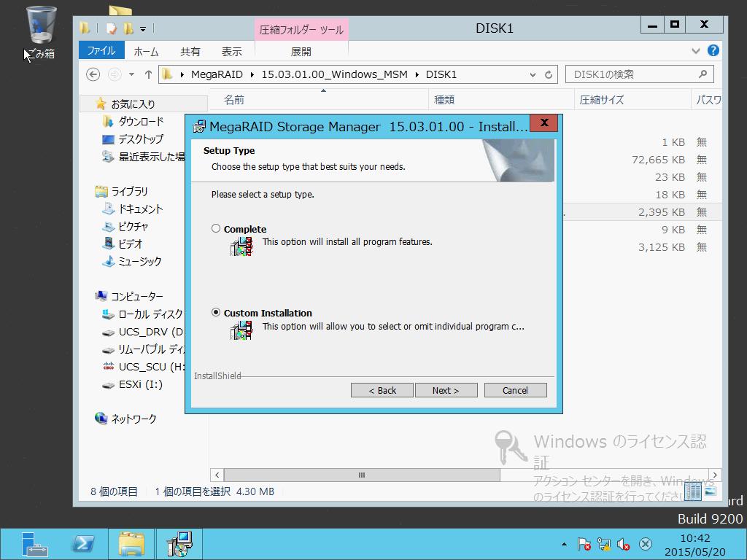
Task: Click the Next > button in installer
Action: [x=446, y=390]
